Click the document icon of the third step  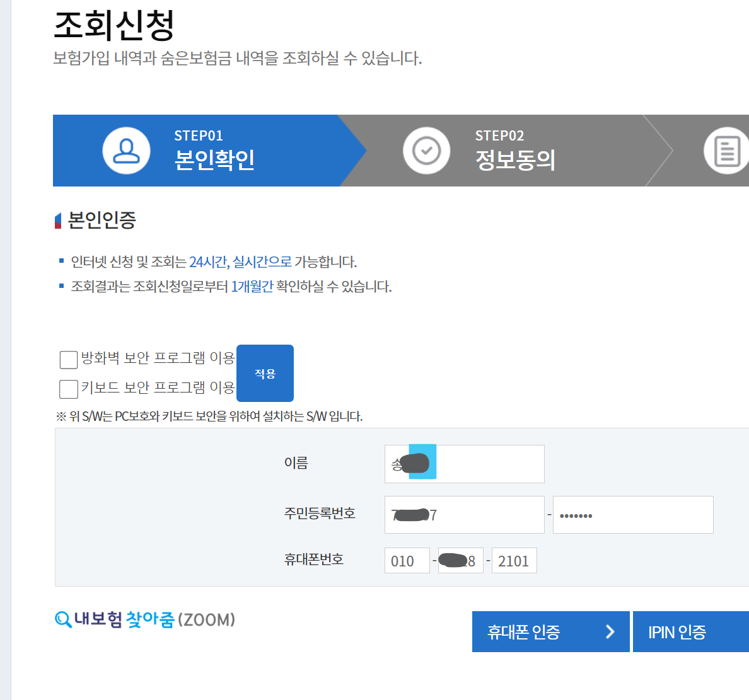[x=726, y=151]
